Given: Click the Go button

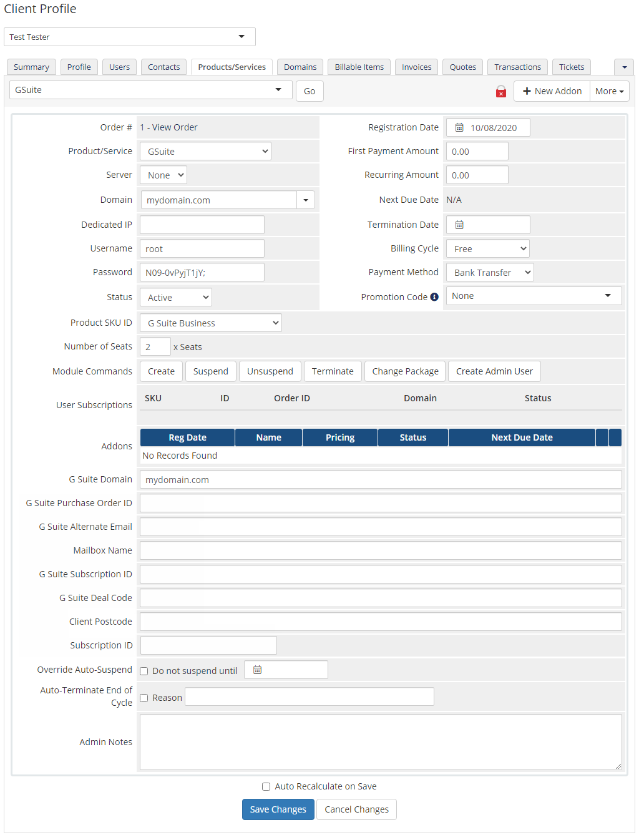Looking at the screenshot, I should (310, 91).
